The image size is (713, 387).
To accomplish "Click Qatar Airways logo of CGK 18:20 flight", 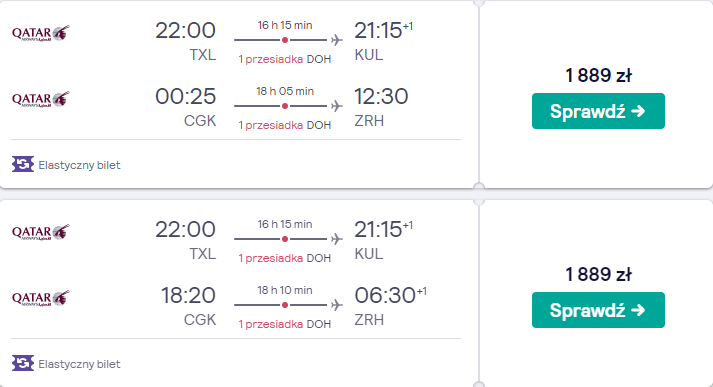I will 41,298.
